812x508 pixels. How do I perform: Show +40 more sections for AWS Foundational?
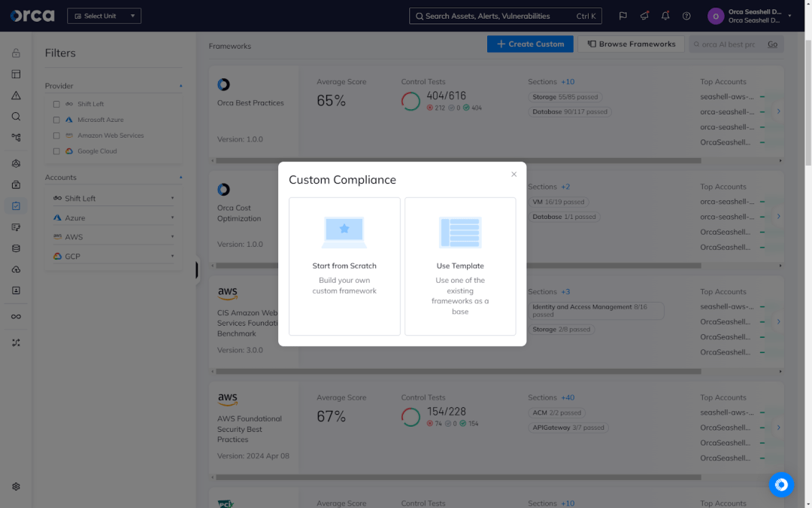click(568, 397)
